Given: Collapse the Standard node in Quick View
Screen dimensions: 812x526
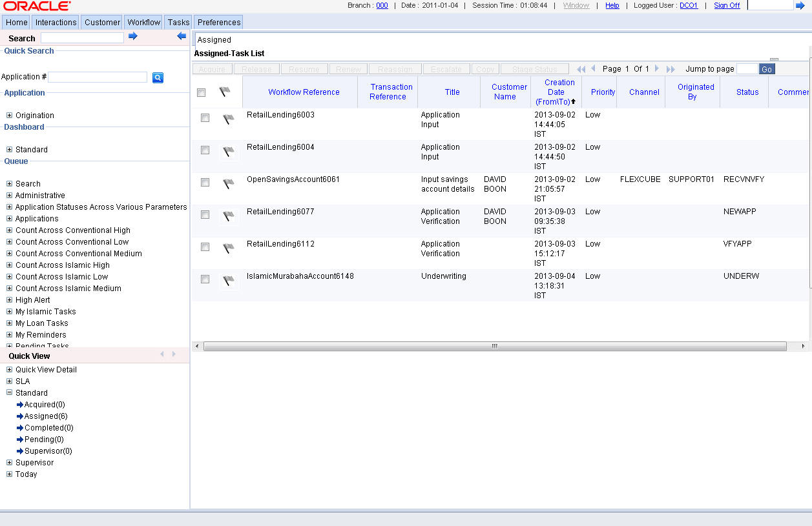Looking at the screenshot, I should click(x=10, y=392).
